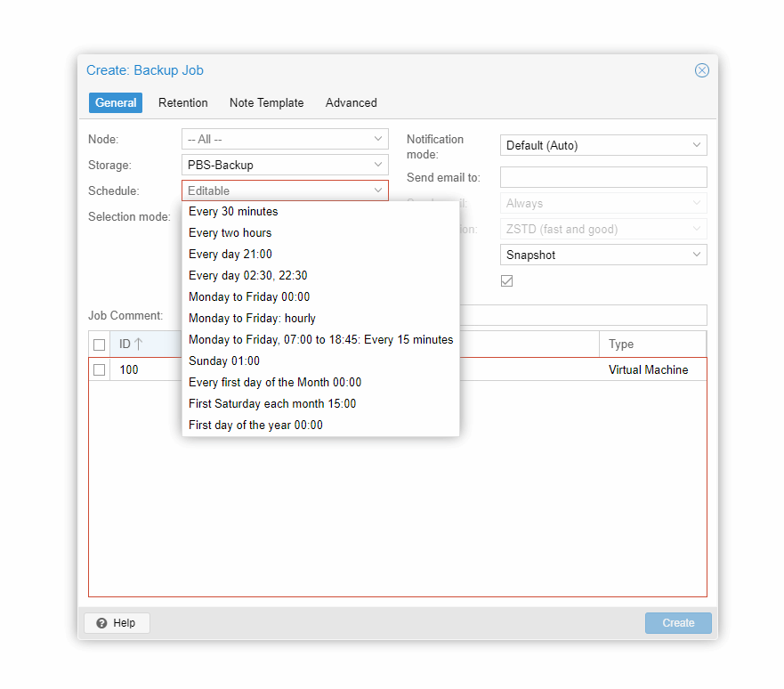Open the Snapshot mode dropdown
This screenshot has height=689, width=784.
pyautogui.click(x=697, y=255)
